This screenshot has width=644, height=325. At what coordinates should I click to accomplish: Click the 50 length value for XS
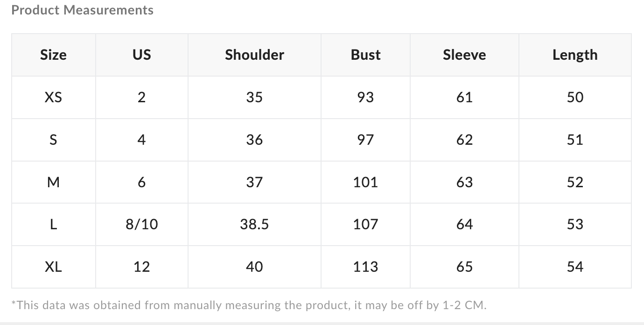coord(575,97)
